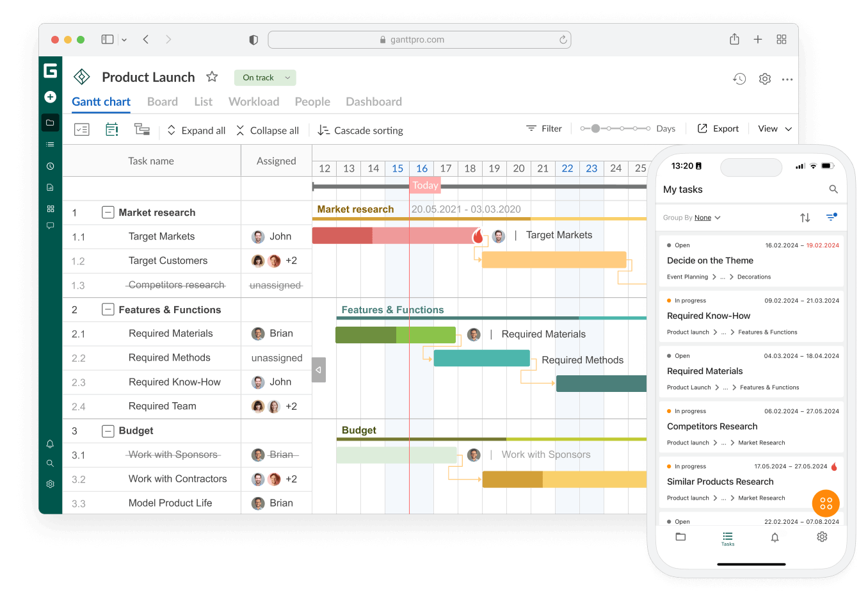Open notifications via the bell icon

pos(50,443)
